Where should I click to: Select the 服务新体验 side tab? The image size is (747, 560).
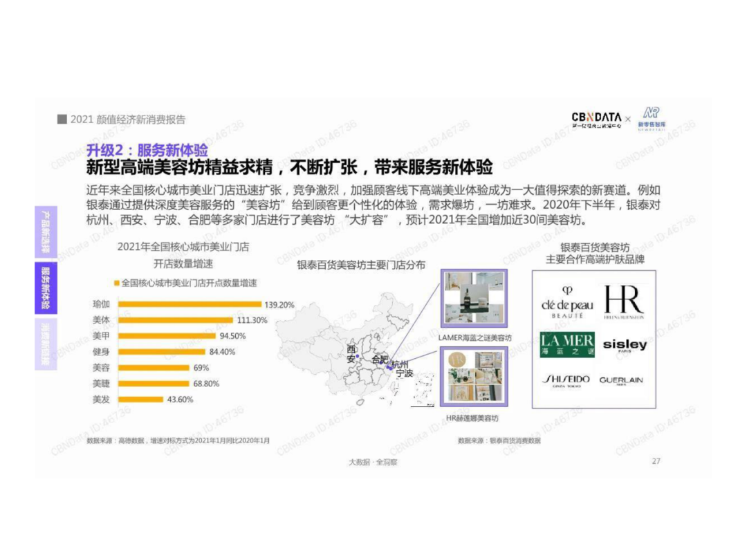tap(46, 288)
